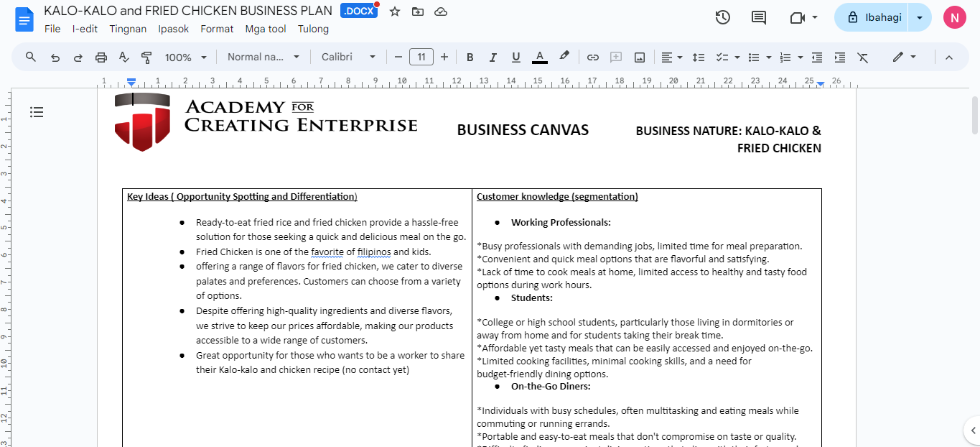The width and height of the screenshot is (980, 447).
Task: Click the Ibahagi share button
Action: (872, 17)
